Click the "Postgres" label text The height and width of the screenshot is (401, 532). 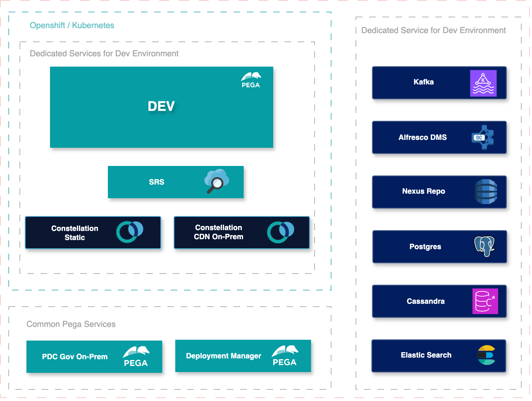pyautogui.click(x=425, y=247)
